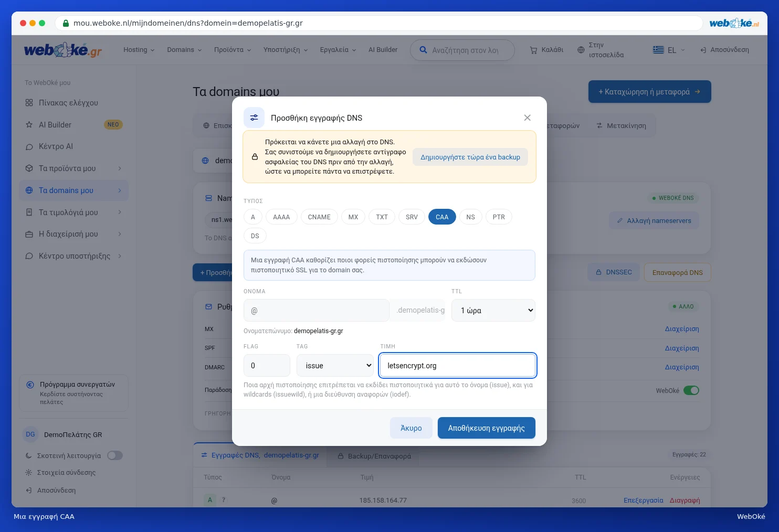The image size is (779, 532).
Task: Click the Η διαχείρισή μου briefcase icon
Action: coord(29,234)
